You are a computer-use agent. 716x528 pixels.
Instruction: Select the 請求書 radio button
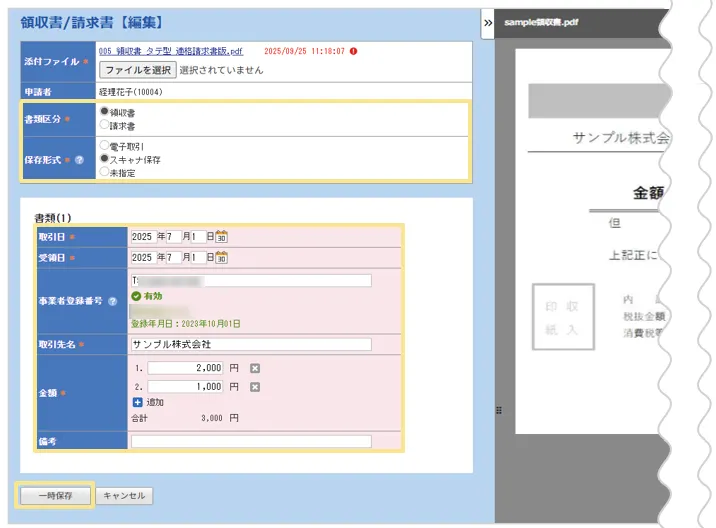point(105,125)
